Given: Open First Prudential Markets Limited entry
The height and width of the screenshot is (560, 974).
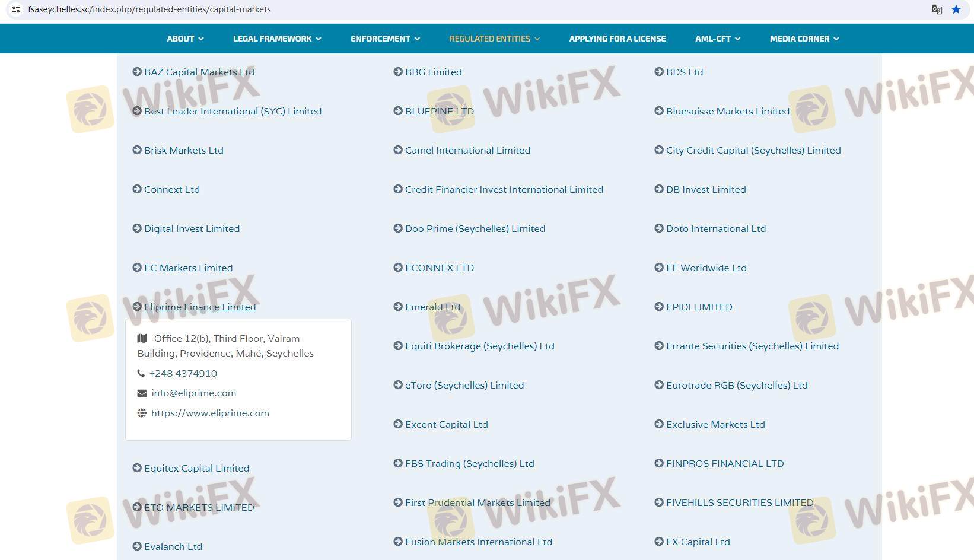Looking at the screenshot, I should click(x=478, y=502).
